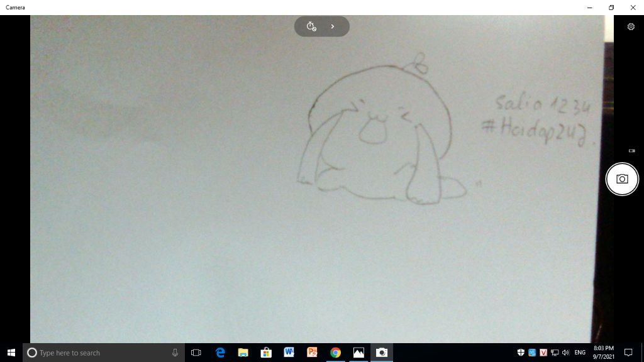Image resolution: width=644 pixels, height=362 pixels.
Task: Open Action Center notifications icon
Action: tap(628, 353)
